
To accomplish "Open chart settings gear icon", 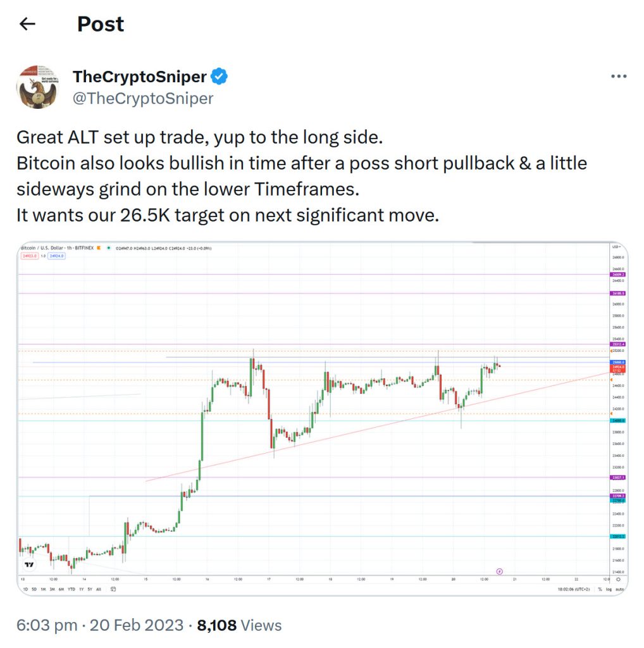I will [x=618, y=579].
